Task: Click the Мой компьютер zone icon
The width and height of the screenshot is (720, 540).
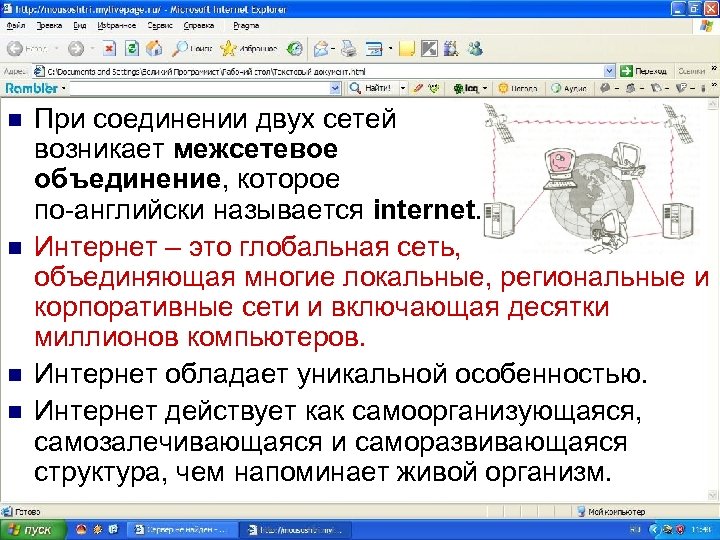Action: click(581, 511)
